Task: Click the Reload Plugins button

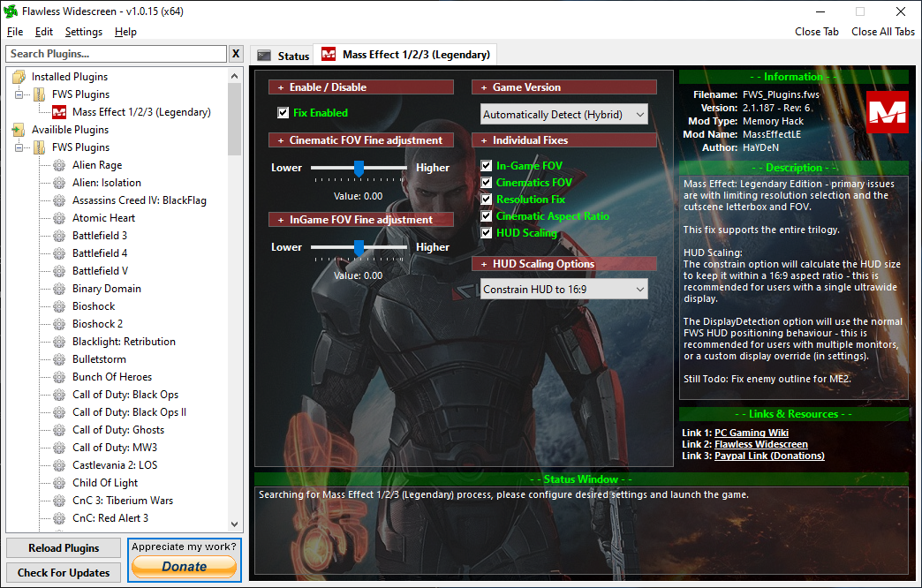Action: click(x=64, y=548)
